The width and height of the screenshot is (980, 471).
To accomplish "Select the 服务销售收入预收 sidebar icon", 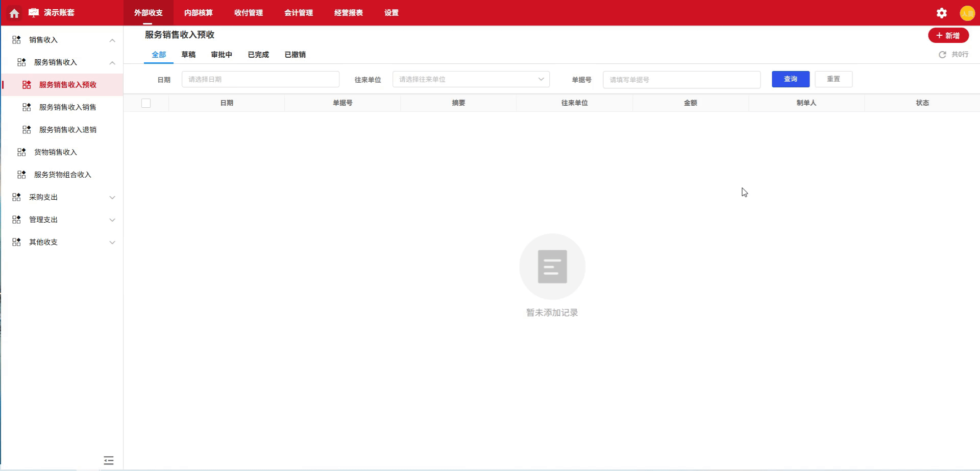I will [27, 85].
